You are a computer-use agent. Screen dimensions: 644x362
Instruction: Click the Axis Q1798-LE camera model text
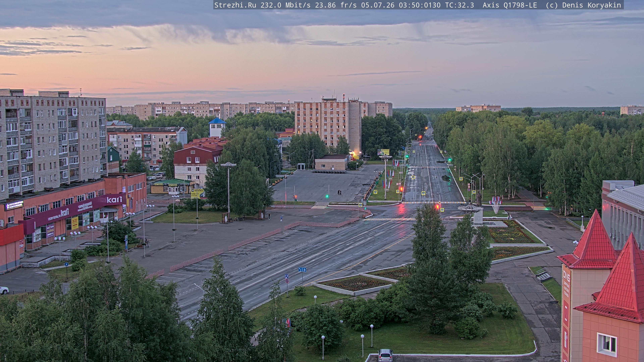click(510, 5)
